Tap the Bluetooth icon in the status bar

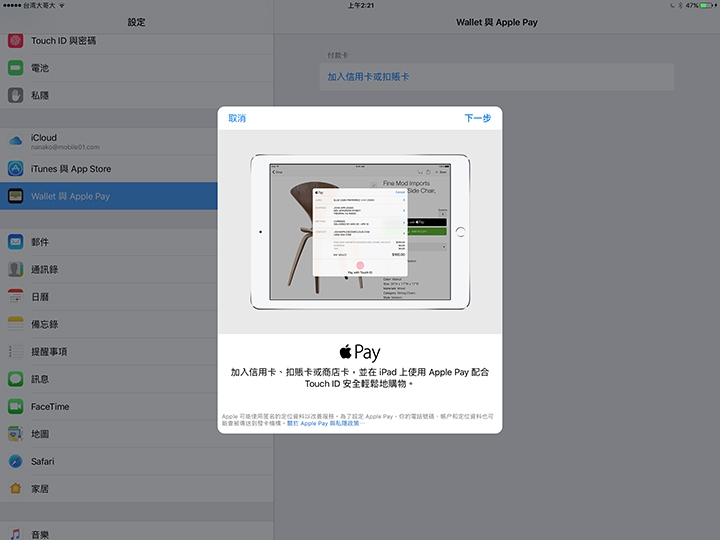point(681,6)
